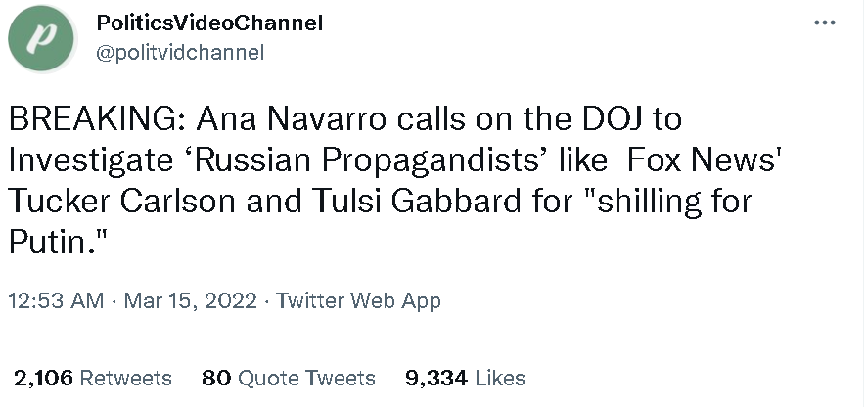Screen dimensions: 868x407
Task: View the 2,106 Retweets list
Action: (93, 378)
